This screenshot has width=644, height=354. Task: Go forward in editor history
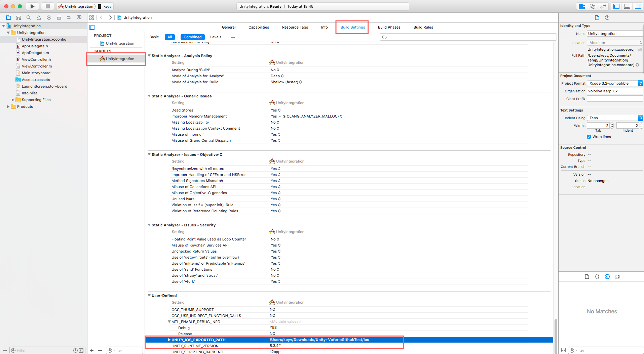tap(110, 17)
